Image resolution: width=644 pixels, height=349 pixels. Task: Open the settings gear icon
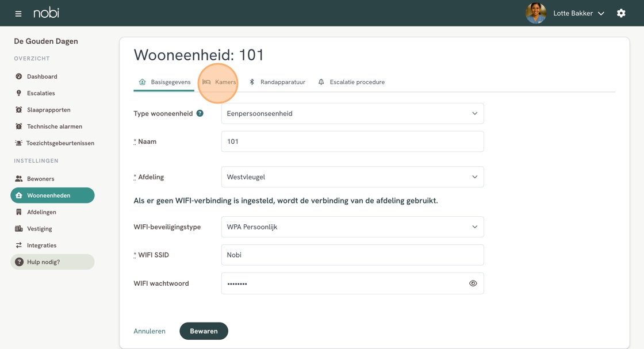click(x=621, y=13)
